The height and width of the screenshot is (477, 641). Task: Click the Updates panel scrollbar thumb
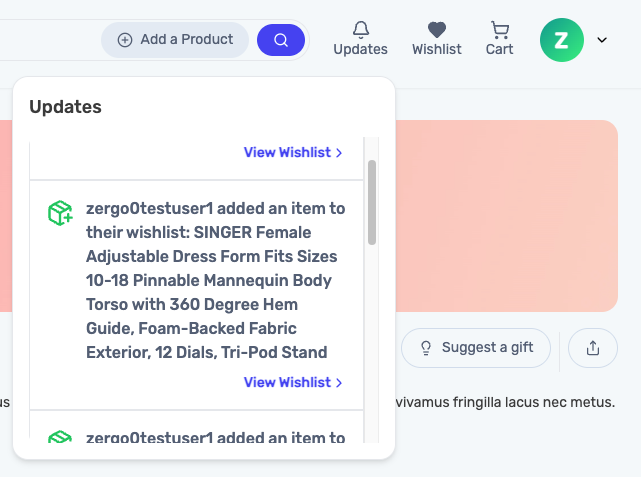pos(372,203)
